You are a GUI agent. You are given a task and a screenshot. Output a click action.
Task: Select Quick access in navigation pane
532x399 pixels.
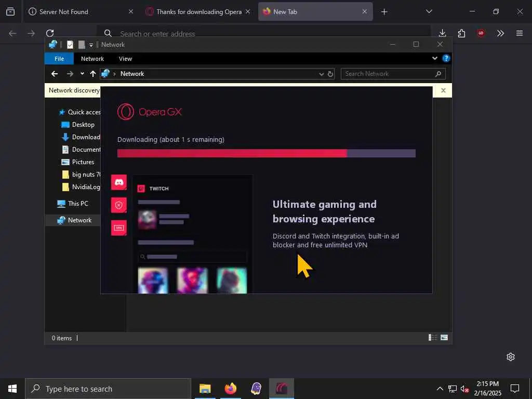coord(80,112)
